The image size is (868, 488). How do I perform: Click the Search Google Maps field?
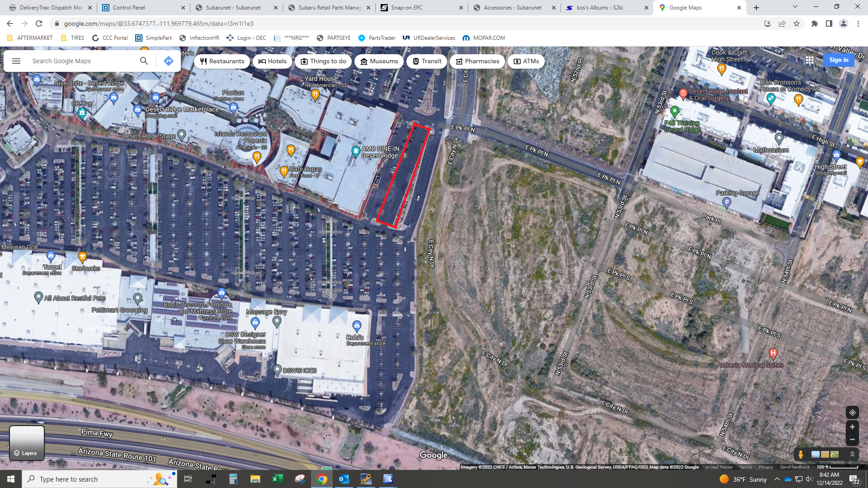coord(81,61)
